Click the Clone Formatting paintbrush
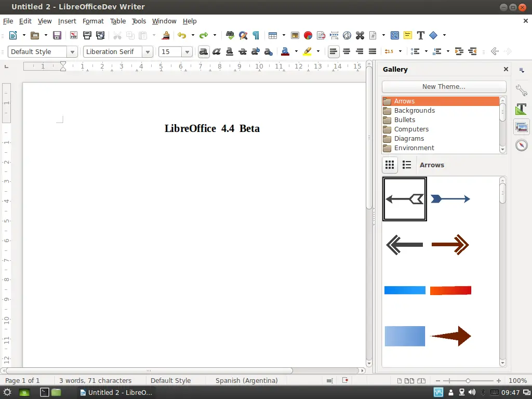 coord(166,35)
